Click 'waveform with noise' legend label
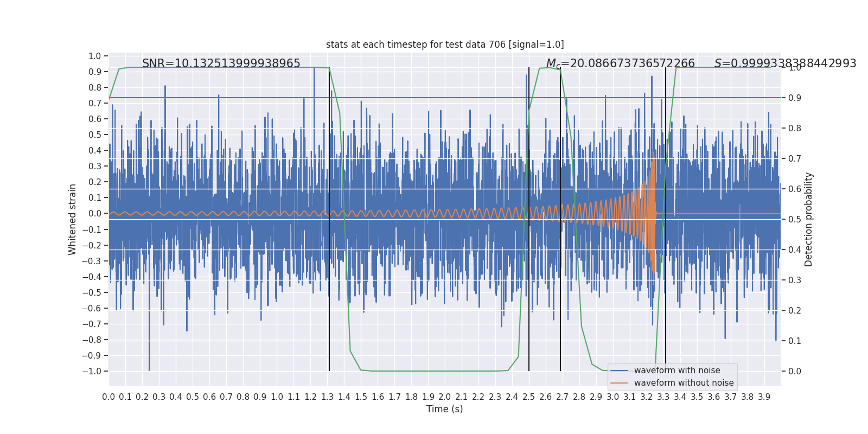 coord(676,371)
